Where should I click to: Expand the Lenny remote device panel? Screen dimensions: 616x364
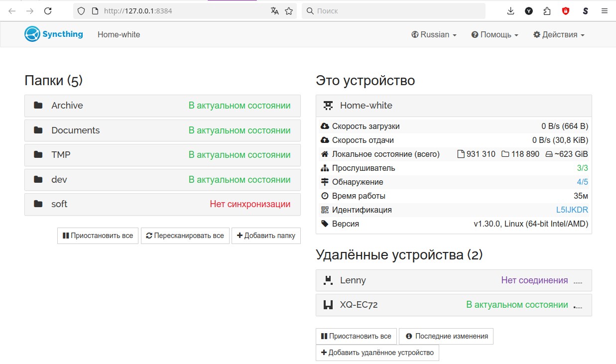(454, 280)
